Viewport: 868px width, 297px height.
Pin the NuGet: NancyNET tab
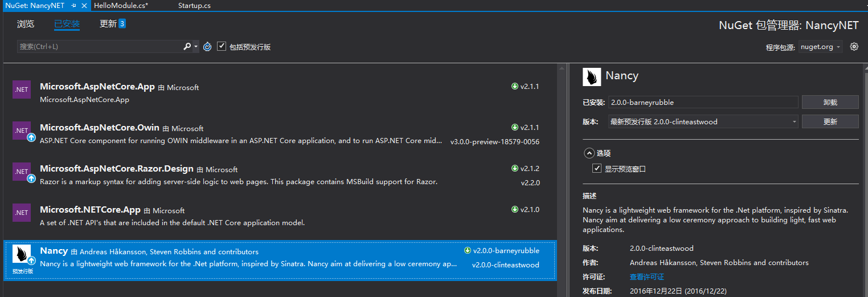(74, 6)
